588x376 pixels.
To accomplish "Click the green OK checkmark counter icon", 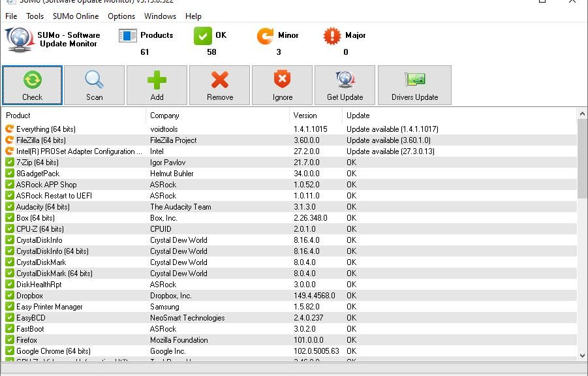I will [202, 36].
